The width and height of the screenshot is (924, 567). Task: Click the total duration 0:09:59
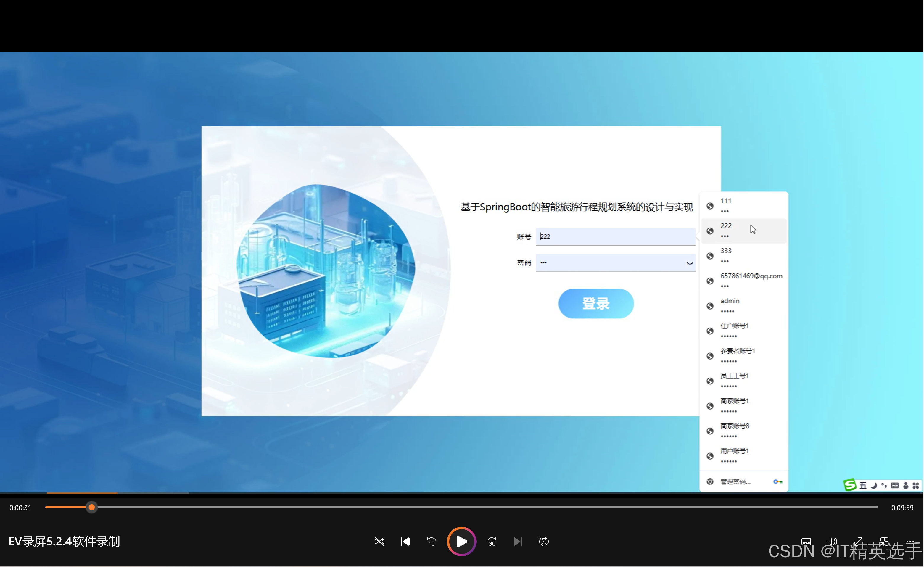click(x=902, y=508)
